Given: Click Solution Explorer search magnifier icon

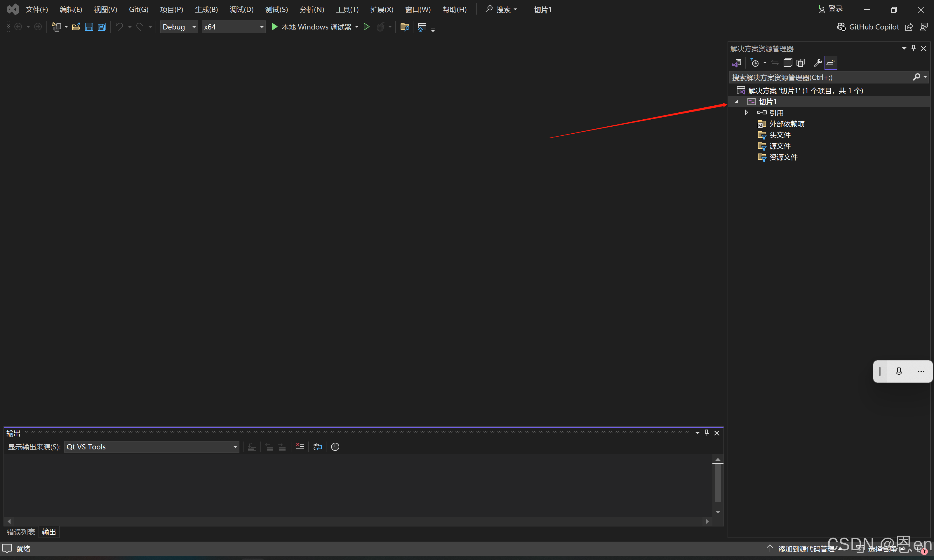Looking at the screenshot, I should pos(916,77).
